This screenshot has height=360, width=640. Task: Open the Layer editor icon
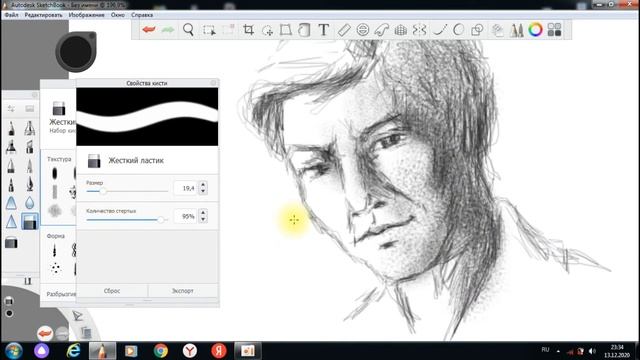tap(497, 30)
